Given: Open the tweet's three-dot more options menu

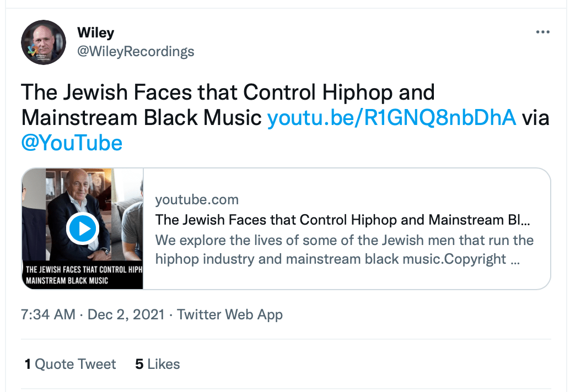Looking at the screenshot, I should pos(543,32).
